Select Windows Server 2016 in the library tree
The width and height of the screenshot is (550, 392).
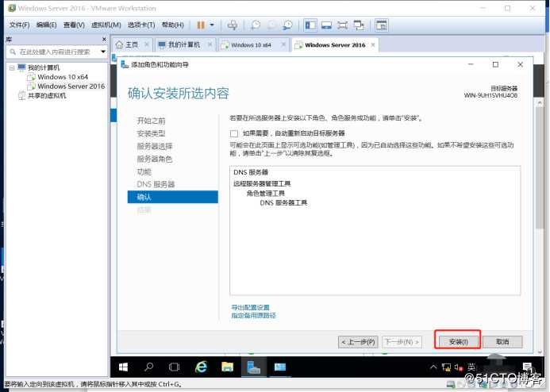pos(71,86)
